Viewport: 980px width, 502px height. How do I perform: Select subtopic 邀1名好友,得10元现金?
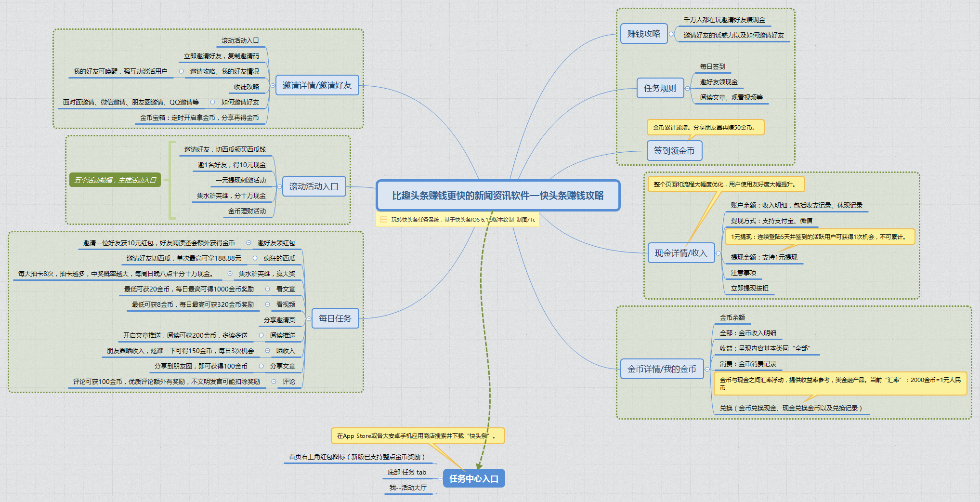232,165
